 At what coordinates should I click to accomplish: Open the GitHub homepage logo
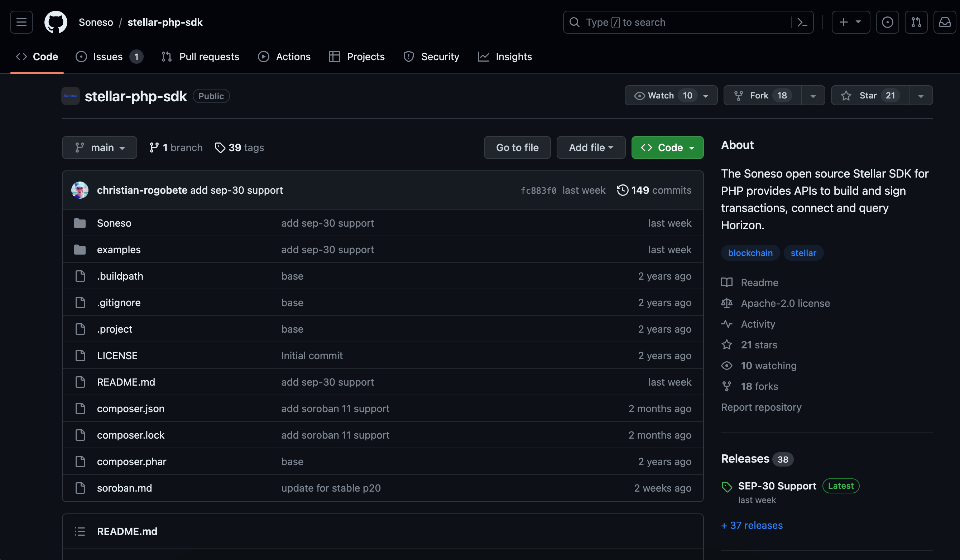(x=56, y=22)
